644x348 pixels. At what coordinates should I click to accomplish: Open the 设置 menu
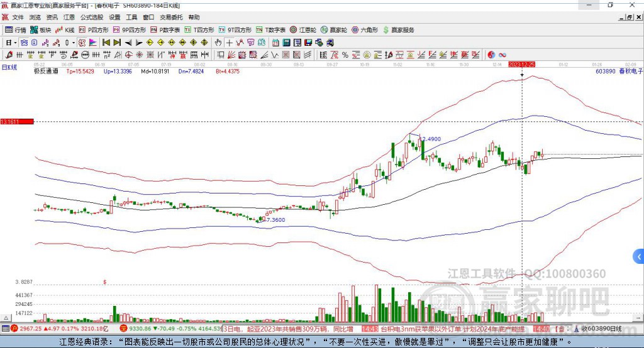(x=114, y=17)
